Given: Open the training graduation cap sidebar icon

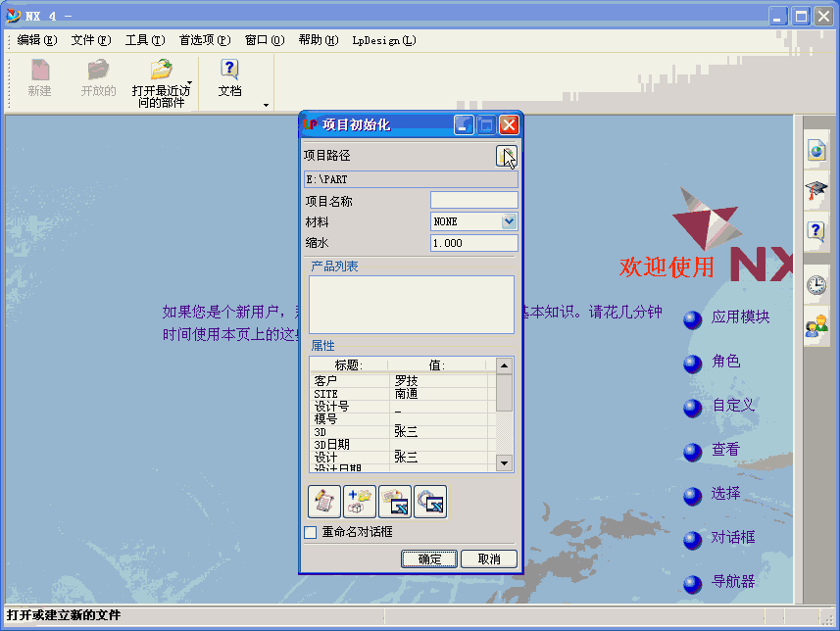Looking at the screenshot, I should [816, 190].
